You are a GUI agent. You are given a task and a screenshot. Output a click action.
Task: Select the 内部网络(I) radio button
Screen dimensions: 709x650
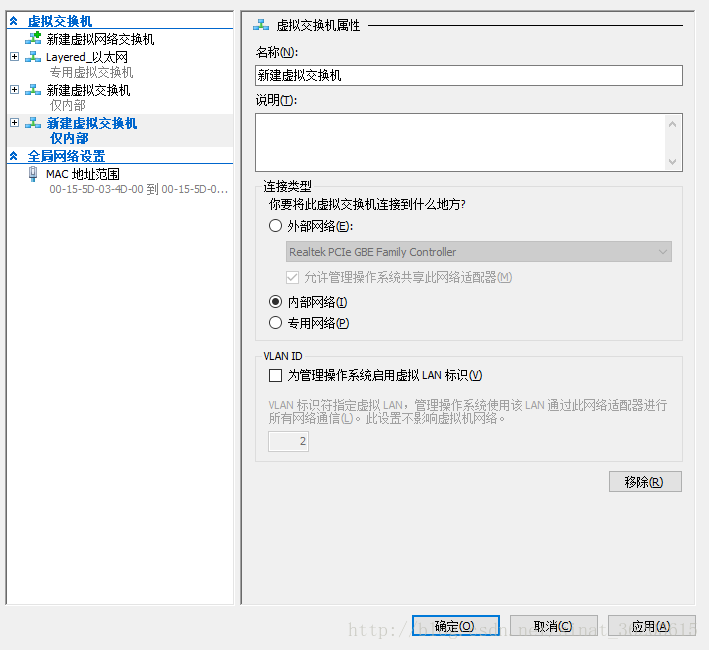[x=275, y=301]
